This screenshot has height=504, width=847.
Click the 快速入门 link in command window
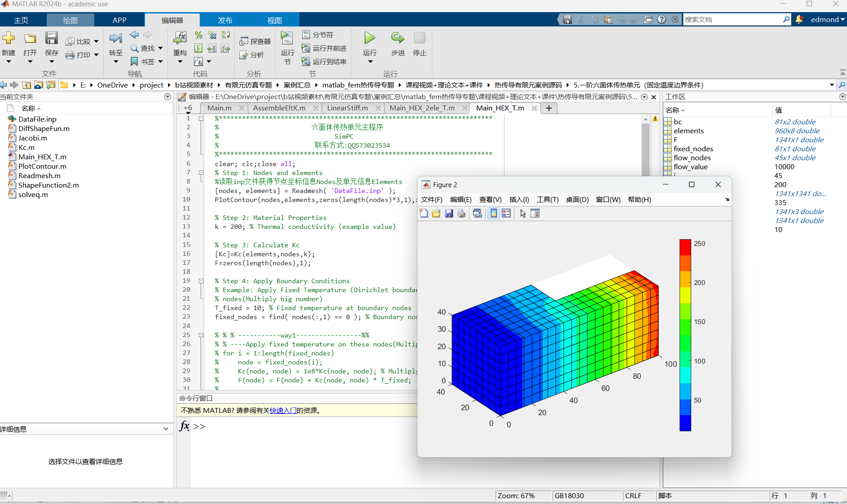(283, 411)
